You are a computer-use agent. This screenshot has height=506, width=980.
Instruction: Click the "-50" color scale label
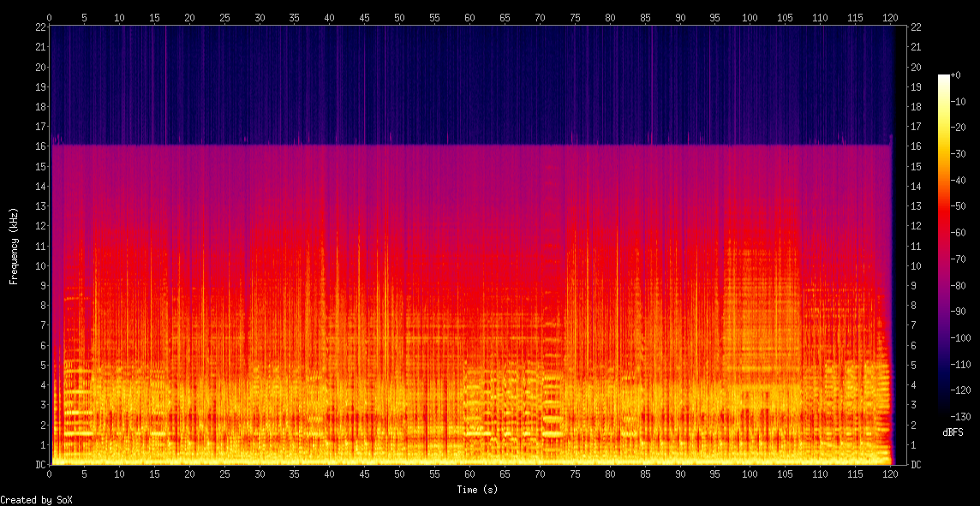(958, 206)
